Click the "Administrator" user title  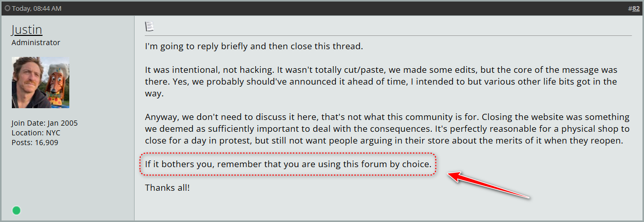tap(36, 43)
